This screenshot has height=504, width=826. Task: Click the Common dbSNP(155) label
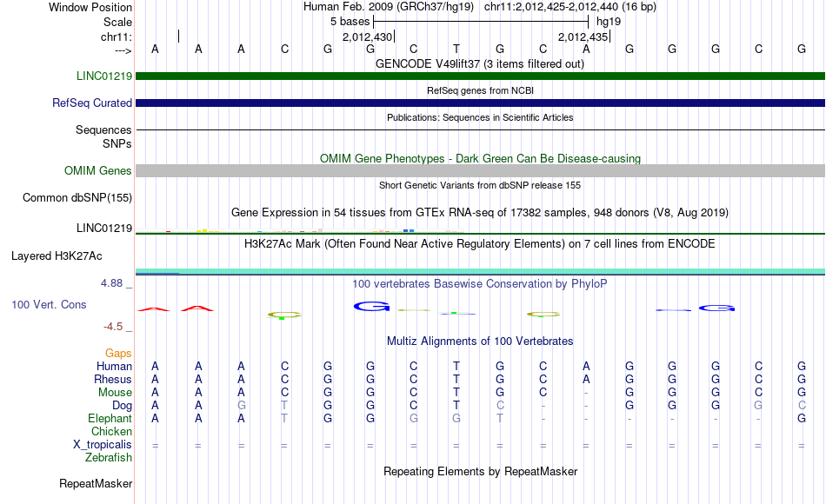(x=77, y=197)
